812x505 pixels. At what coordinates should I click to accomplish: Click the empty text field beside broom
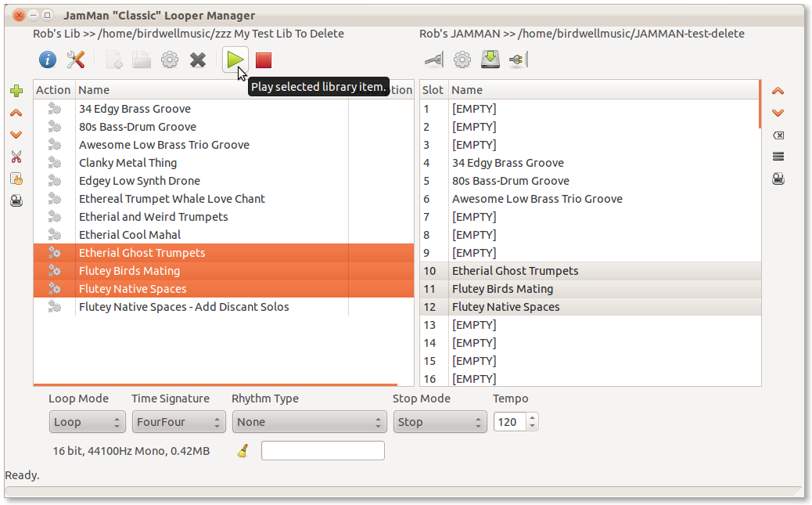(x=322, y=450)
